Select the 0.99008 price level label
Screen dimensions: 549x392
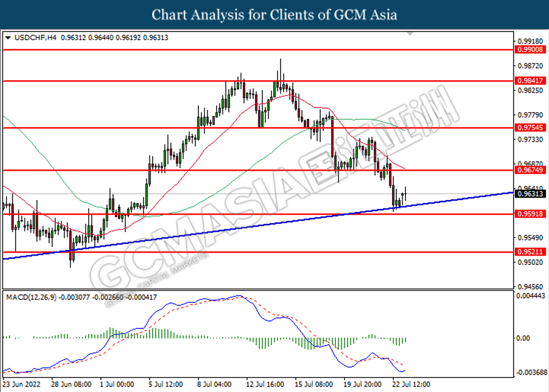[530, 49]
